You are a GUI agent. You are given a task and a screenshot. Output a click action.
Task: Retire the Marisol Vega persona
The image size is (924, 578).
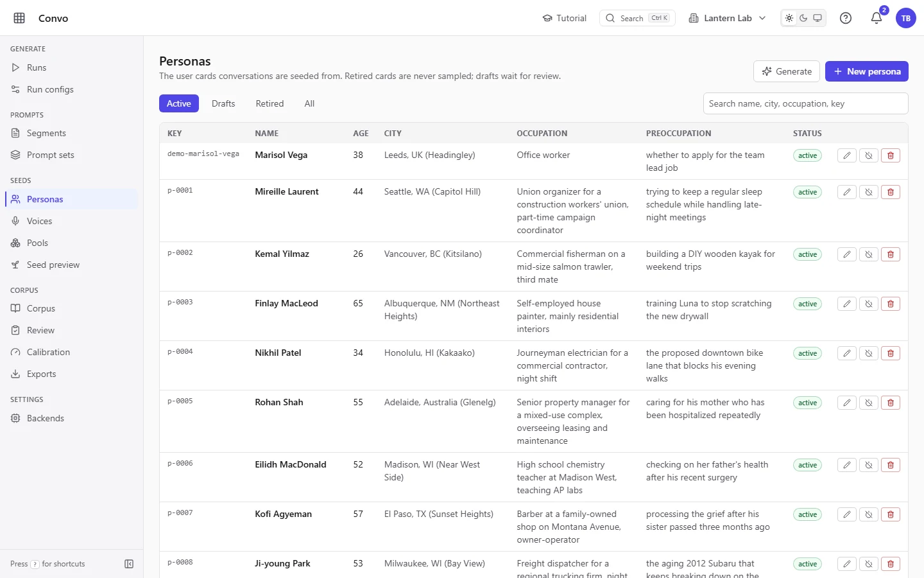tap(869, 155)
